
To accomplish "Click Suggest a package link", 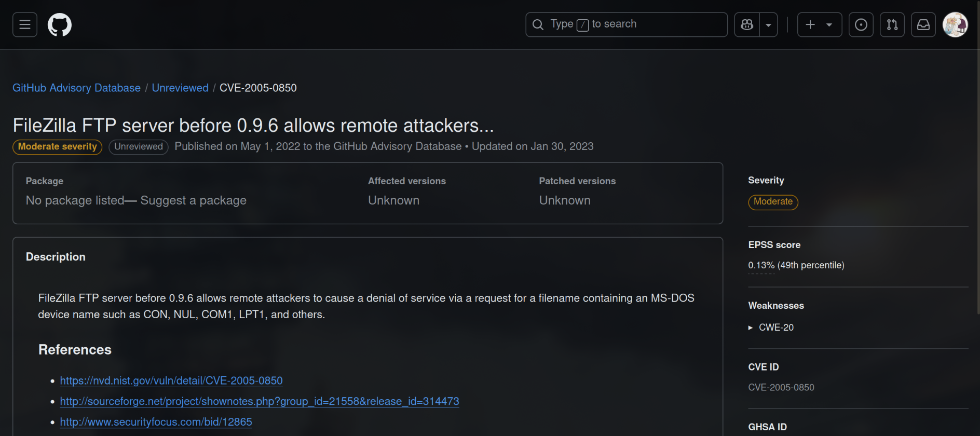I will (x=193, y=200).
